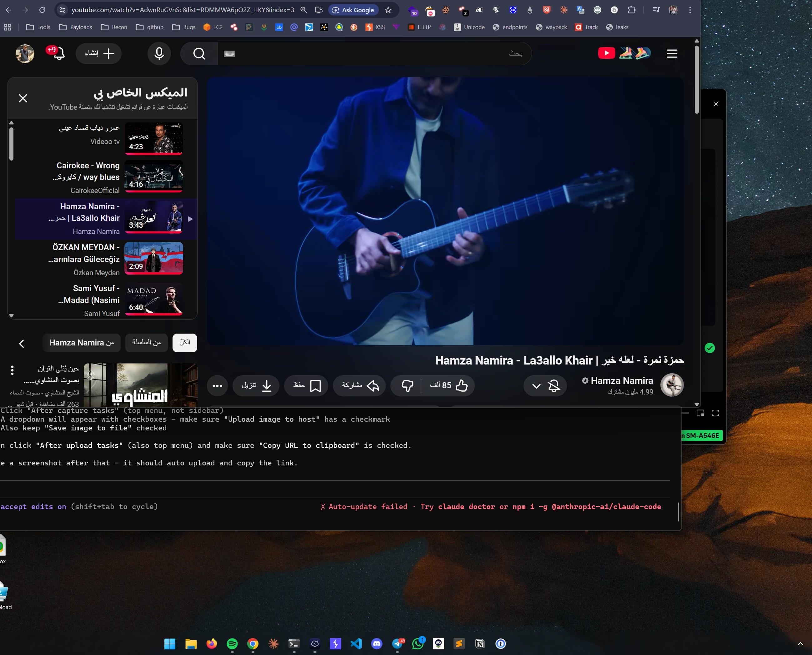Click the page vertical scrollbar thumb
The image size is (812, 655).
pos(696,79)
